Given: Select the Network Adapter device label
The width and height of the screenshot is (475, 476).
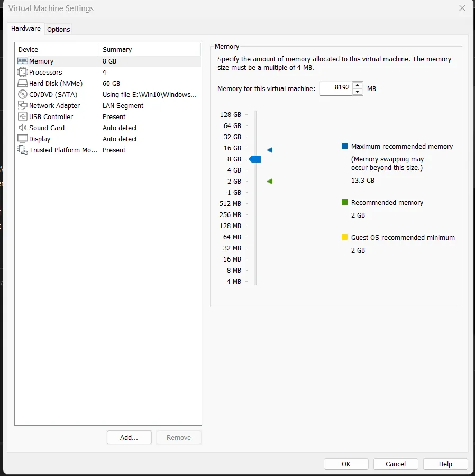Looking at the screenshot, I should [x=54, y=106].
